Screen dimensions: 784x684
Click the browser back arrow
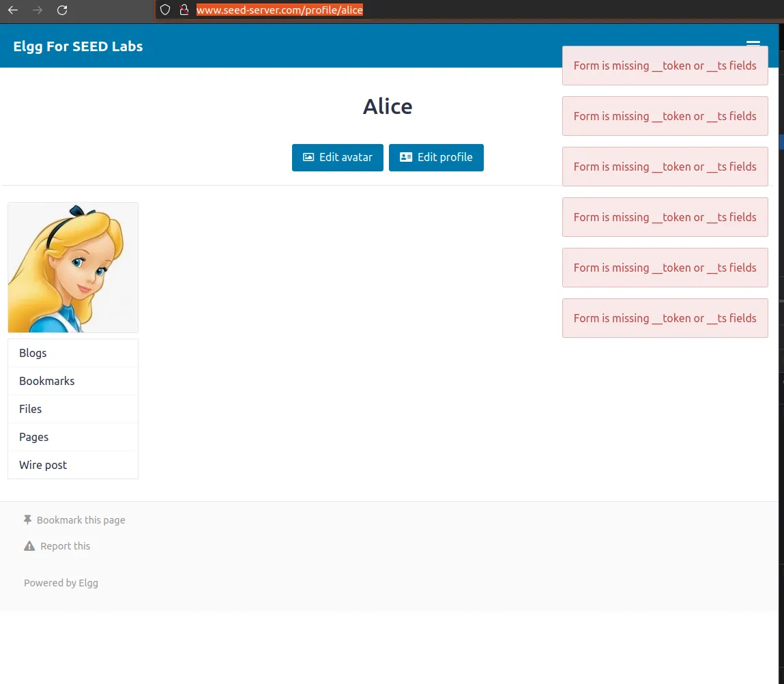13,10
